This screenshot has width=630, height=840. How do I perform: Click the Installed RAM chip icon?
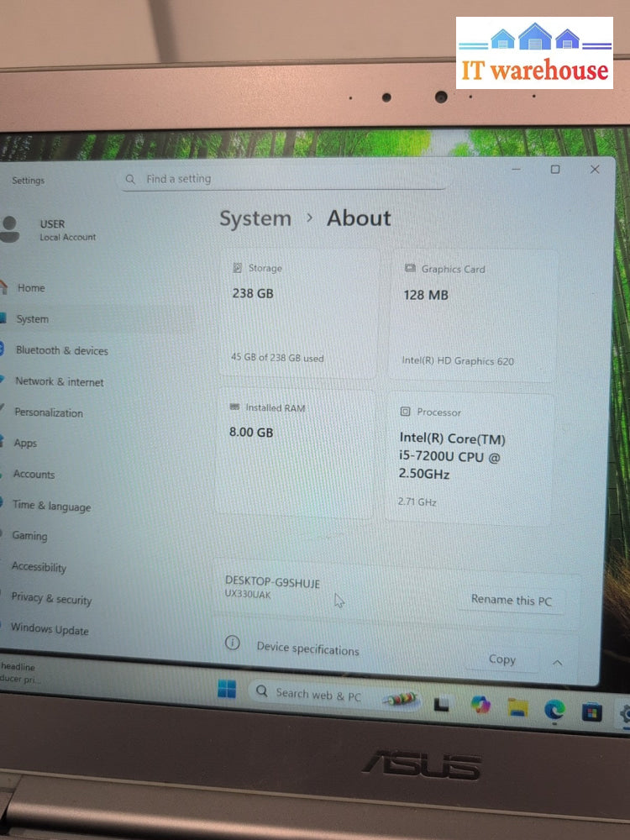tap(234, 407)
